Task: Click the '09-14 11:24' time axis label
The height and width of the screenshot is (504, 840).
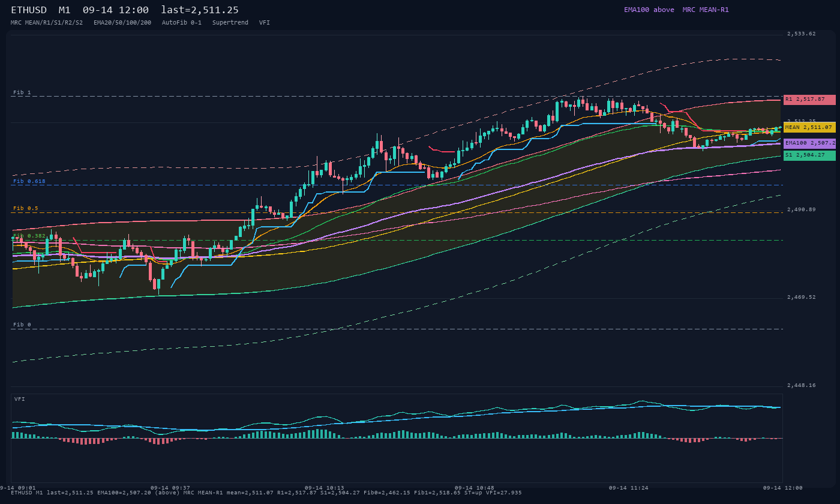Action: [x=629, y=488]
